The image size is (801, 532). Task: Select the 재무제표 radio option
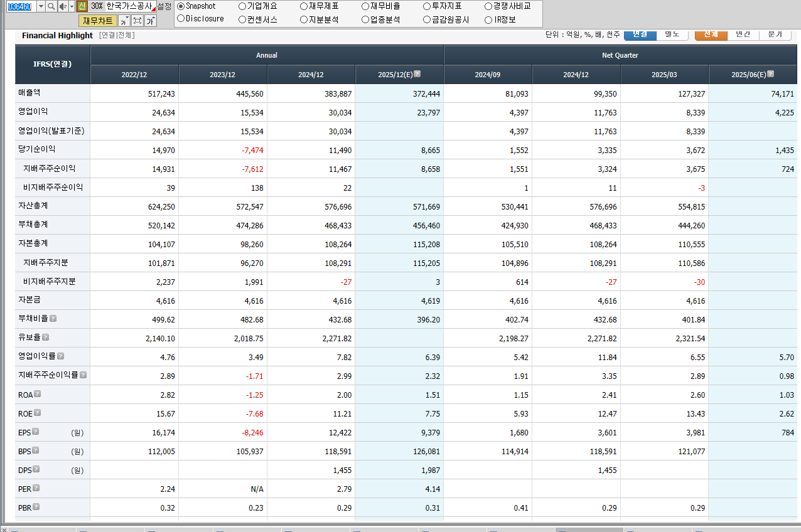click(304, 6)
